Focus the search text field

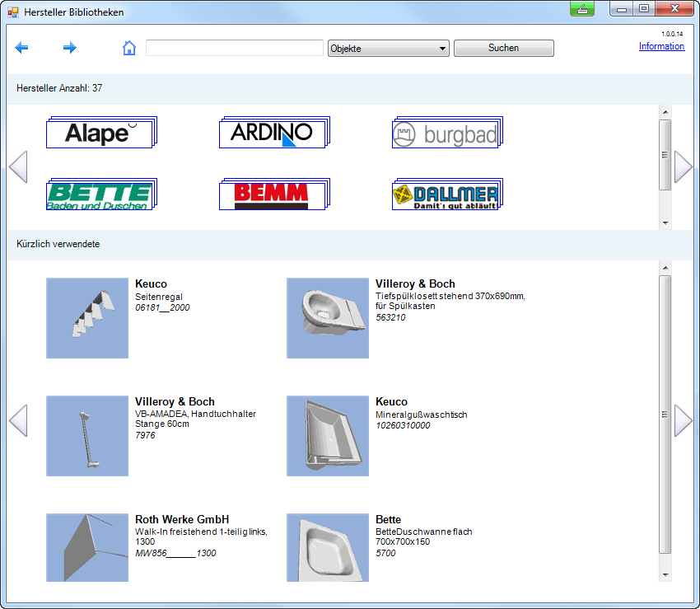[235, 48]
